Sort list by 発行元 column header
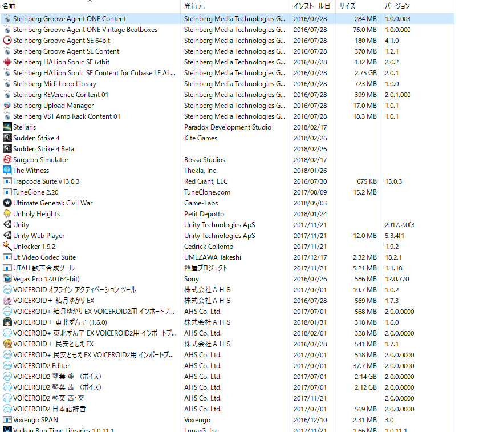Viewport: 504px width, 432px height. pos(235,6)
